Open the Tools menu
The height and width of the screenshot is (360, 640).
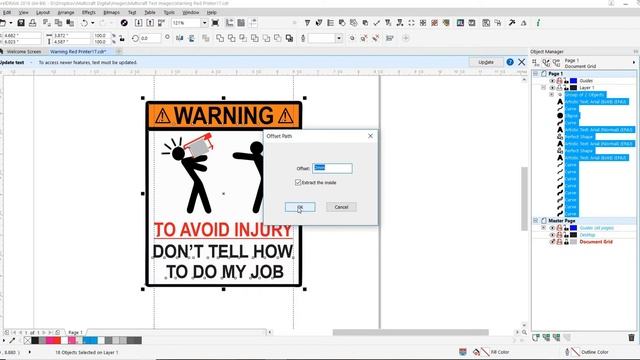[x=169, y=13]
